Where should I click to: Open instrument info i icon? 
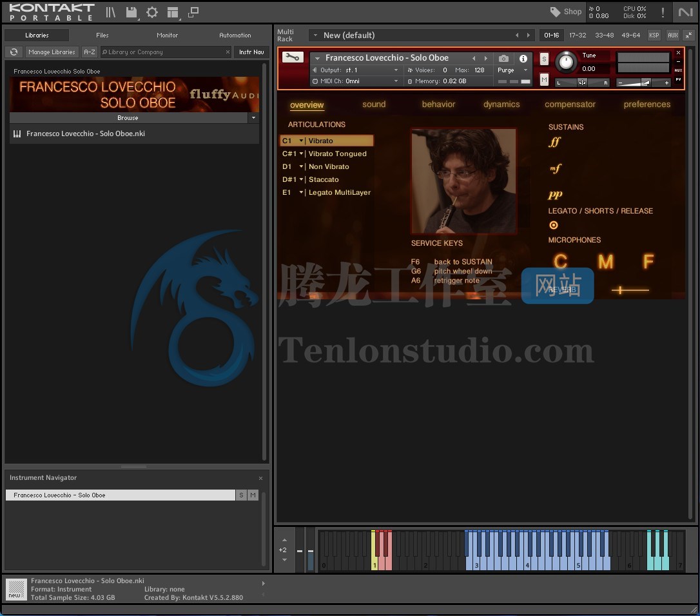click(x=523, y=59)
